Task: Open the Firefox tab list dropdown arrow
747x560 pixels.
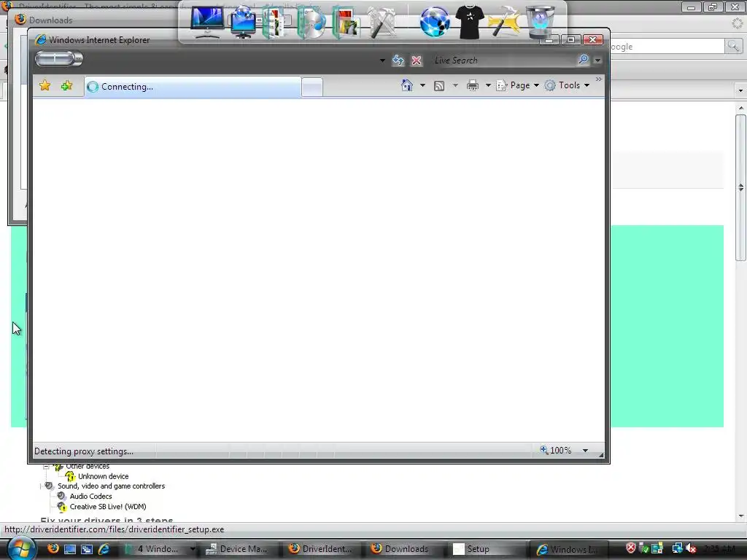Action: (740, 90)
